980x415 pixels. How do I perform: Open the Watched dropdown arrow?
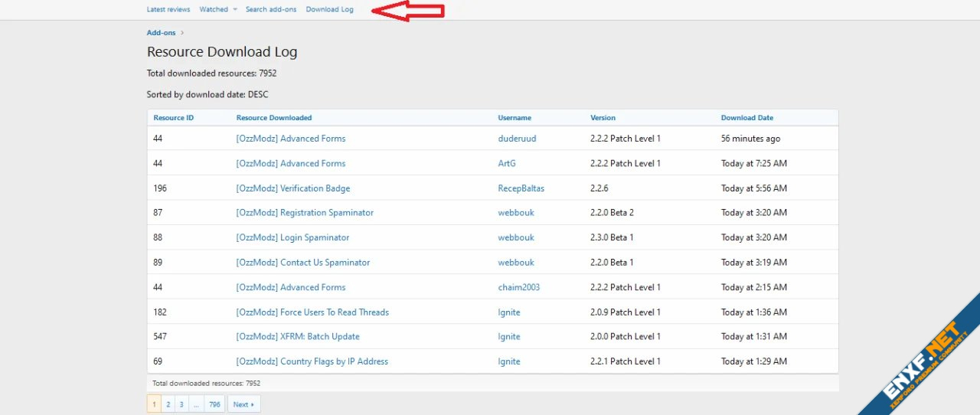point(235,10)
